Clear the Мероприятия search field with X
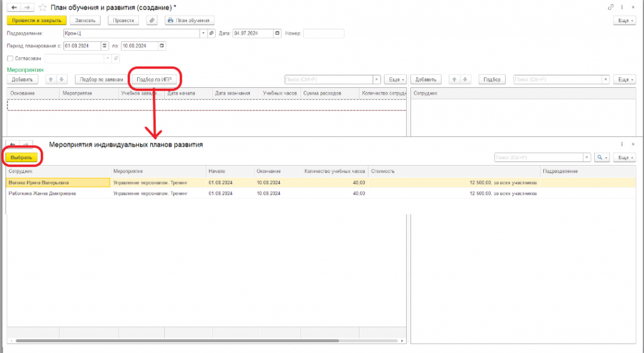Screen dimensions: 644x353 click(377, 80)
